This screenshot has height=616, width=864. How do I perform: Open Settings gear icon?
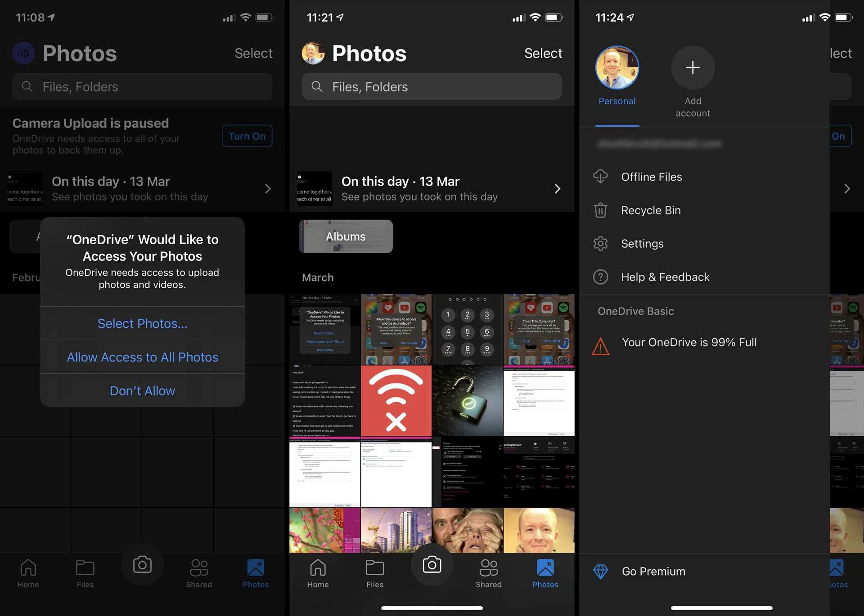click(600, 243)
